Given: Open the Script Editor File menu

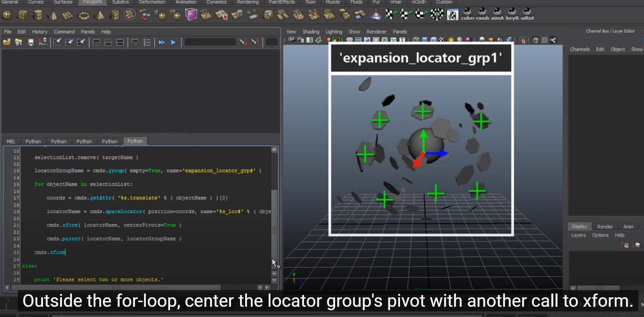Looking at the screenshot, I should pos(8,31).
